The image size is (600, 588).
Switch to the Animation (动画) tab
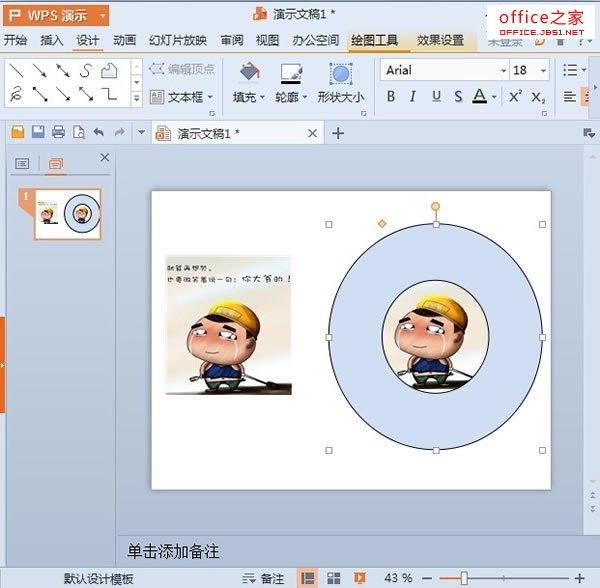click(125, 41)
